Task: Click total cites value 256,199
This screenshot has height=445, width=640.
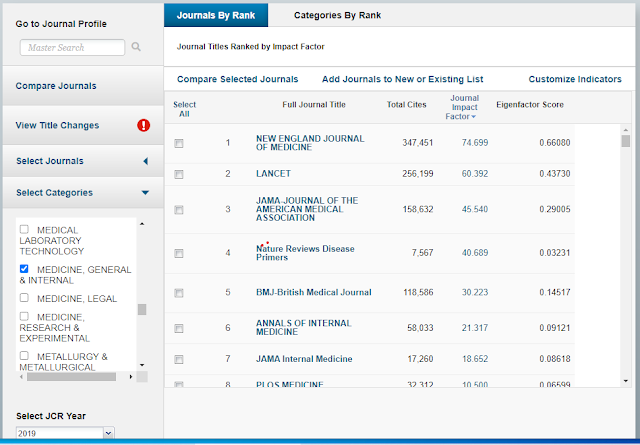Action: pyautogui.click(x=418, y=174)
